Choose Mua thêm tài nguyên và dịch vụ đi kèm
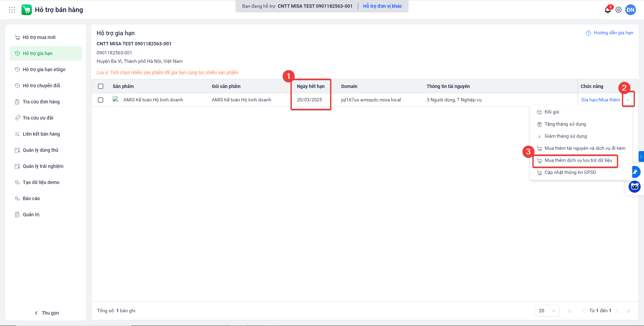The width and height of the screenshot is (644, 326). tap(581, 148)
